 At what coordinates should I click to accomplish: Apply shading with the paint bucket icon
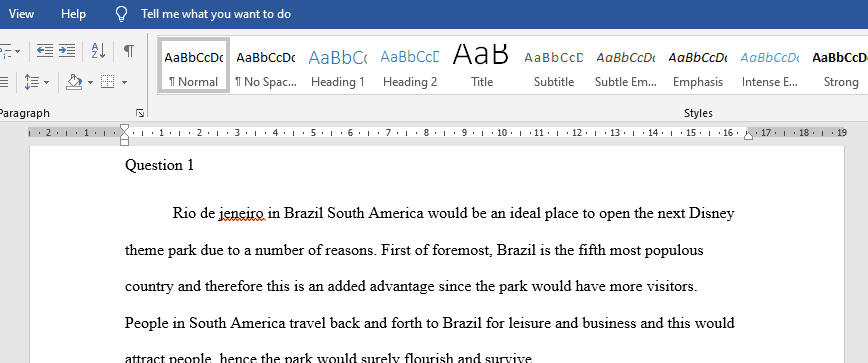(x=74, y=82)
